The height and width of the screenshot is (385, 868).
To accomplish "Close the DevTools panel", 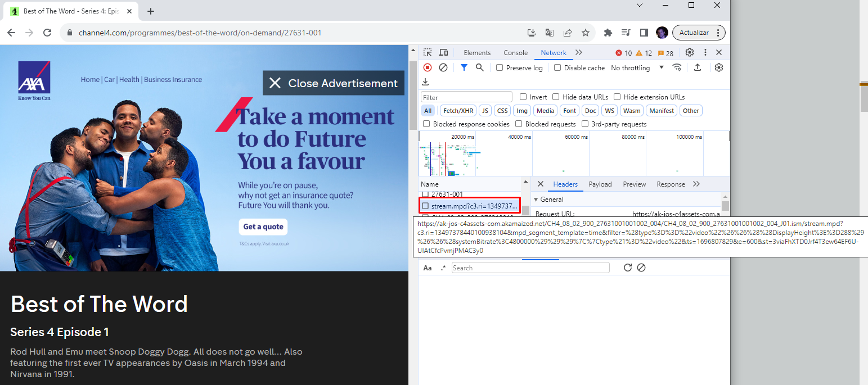I will (719, 52).
